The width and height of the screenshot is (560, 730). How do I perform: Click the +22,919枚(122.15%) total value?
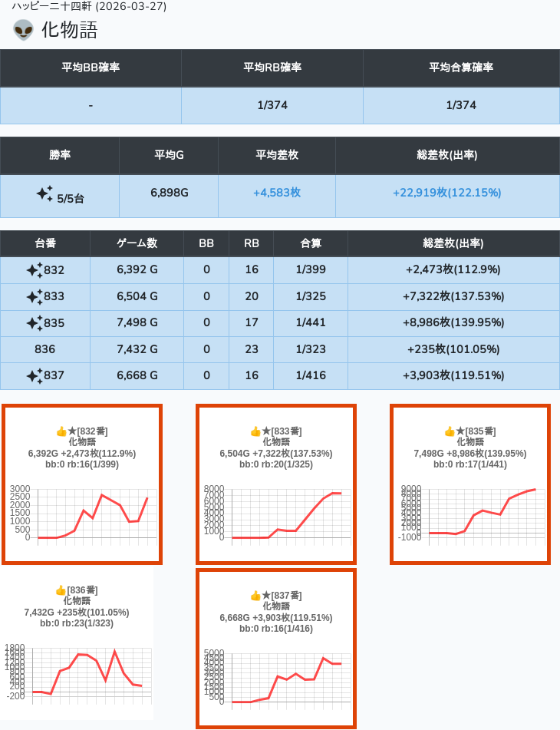coord(446,193)
